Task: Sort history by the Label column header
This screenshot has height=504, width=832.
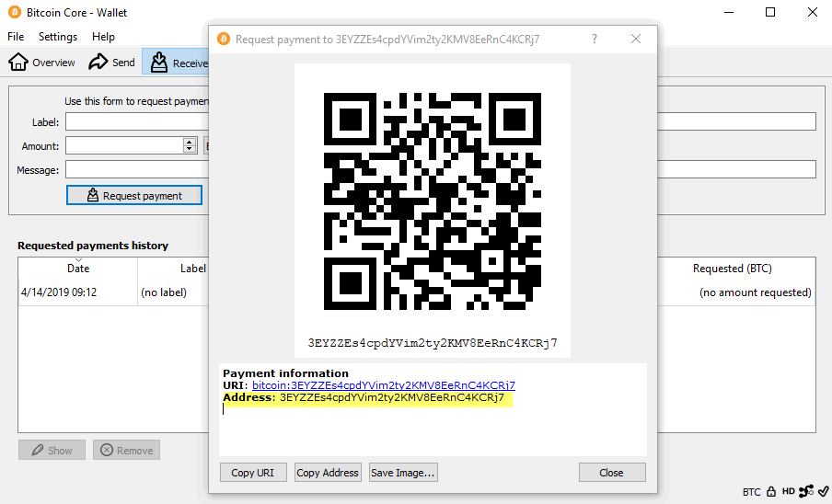Action: pyautogui.click(x=173, y=269)
